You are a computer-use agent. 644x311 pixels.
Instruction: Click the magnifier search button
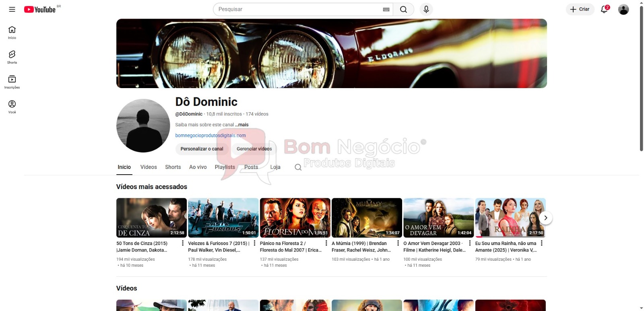(403, 9)
